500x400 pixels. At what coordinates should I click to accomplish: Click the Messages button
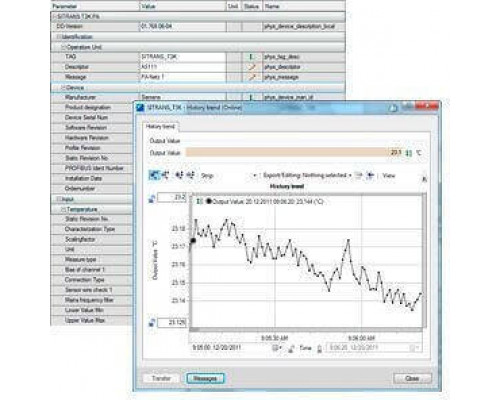click(x=205, y=379)
